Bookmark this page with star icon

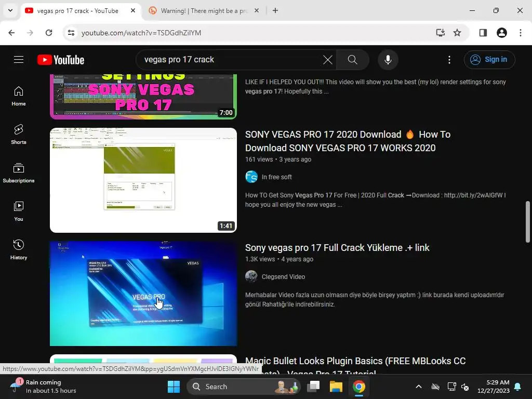click(457, 33)
